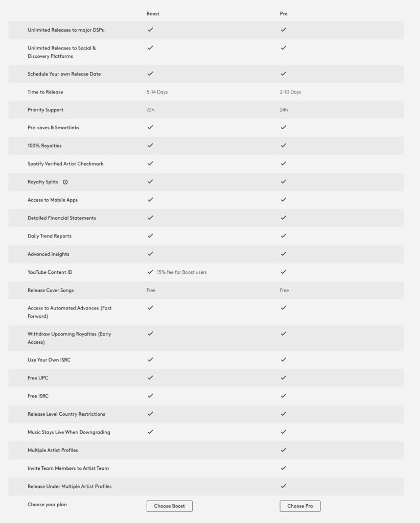Select the Boost checkmark for Spotify Verified Artist Checkmark
Screen dimensions: 420x523
(x=149, y=164)
